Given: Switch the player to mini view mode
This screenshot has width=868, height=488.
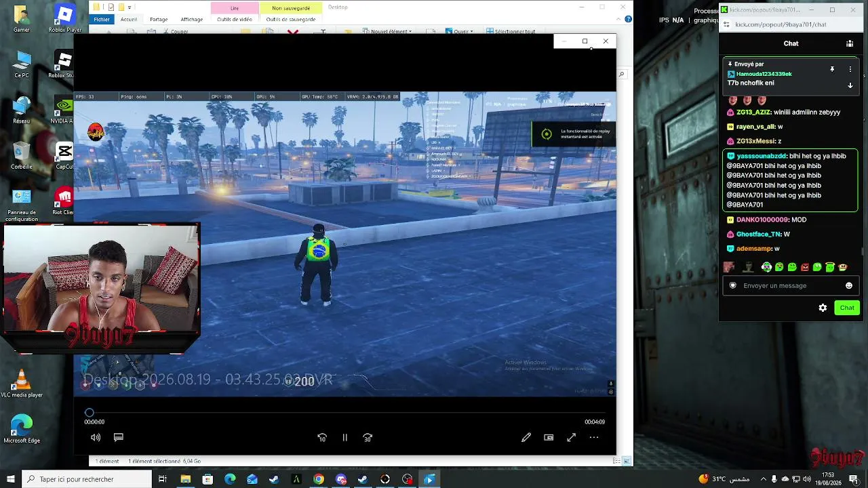Looking at the screenshot, I should pyautogui.click(x=549, y=438).
